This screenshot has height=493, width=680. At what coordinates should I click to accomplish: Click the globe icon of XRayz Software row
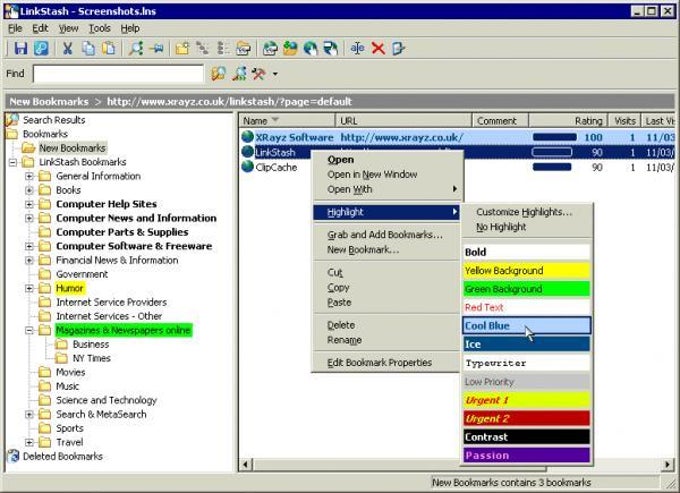click(x=247, y=137)
